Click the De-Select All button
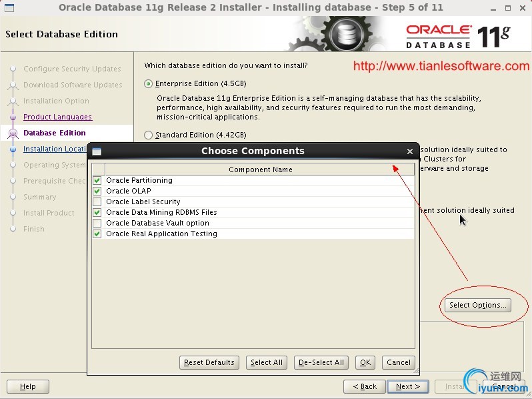 [x=321, y=363]
